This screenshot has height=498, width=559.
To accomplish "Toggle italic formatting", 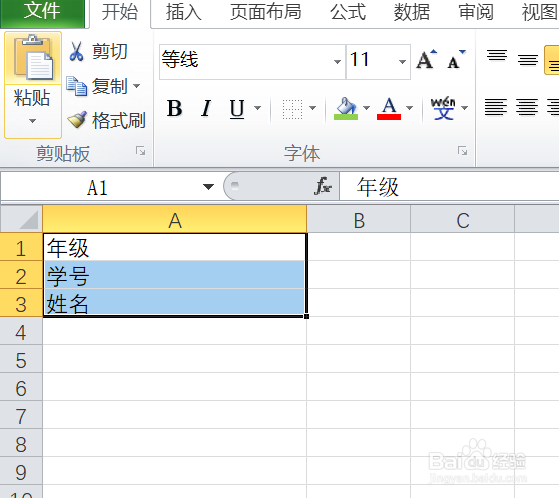I will point(206,108).
